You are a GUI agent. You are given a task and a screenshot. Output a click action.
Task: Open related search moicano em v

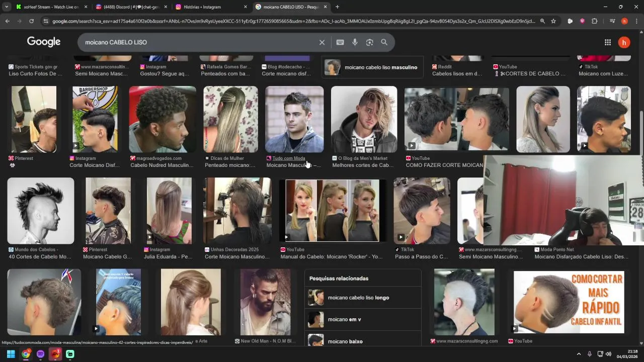pos(362,319)
